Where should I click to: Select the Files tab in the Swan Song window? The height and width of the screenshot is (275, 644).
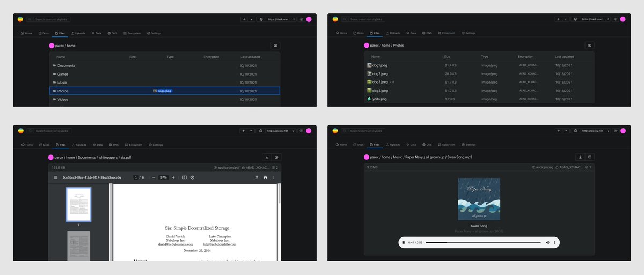(x=375, y=145)
